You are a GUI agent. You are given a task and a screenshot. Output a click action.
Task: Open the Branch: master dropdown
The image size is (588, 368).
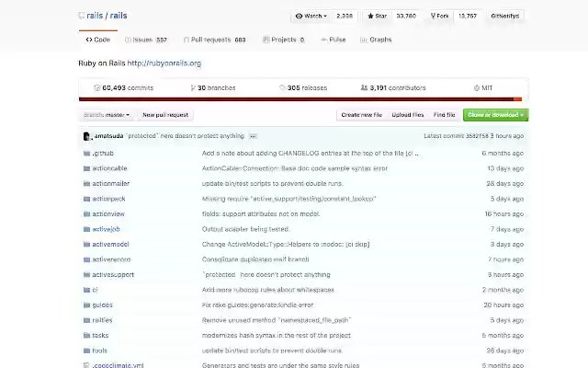tap(107, 115)
